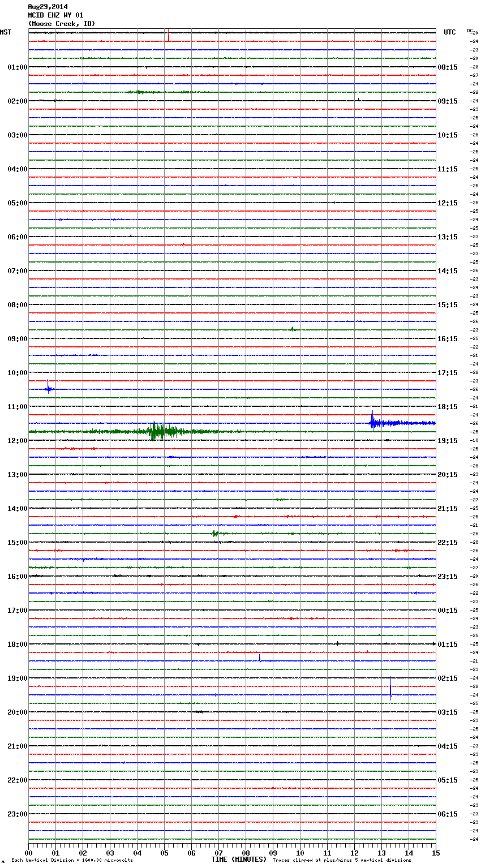
Task: Click the UTC timezone label
Action: (449, 32)
